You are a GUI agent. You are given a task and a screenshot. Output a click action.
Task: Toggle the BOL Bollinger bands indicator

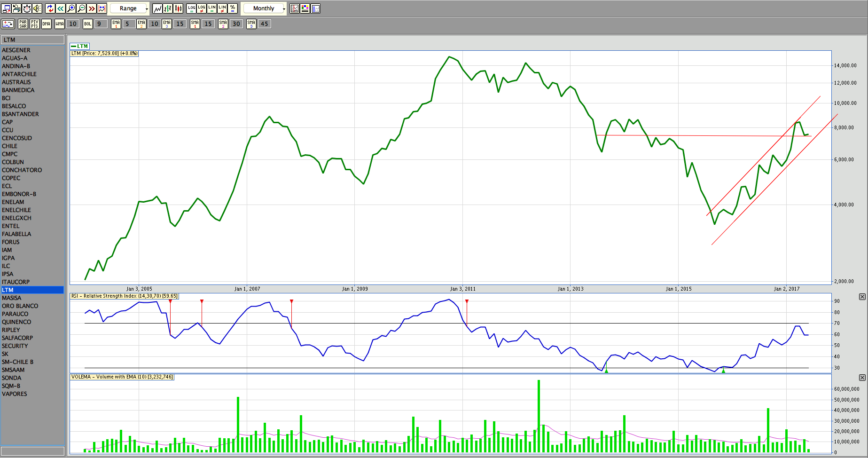88,24
